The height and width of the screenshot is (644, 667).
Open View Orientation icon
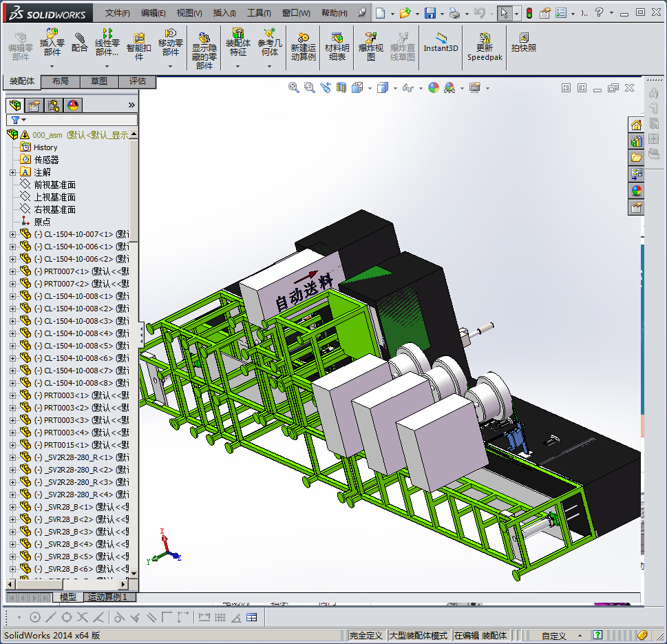pos(357,87)
